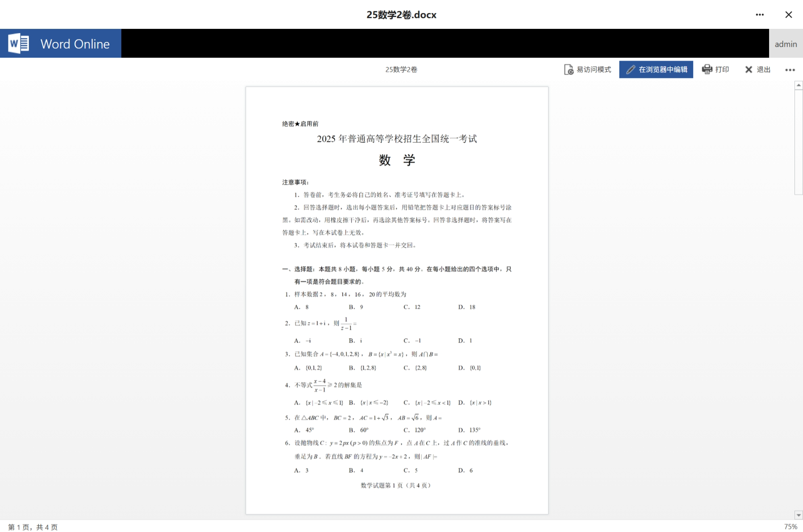Open the three-dot menu beside the file title

pyautogui.click(x=759, y=15)
